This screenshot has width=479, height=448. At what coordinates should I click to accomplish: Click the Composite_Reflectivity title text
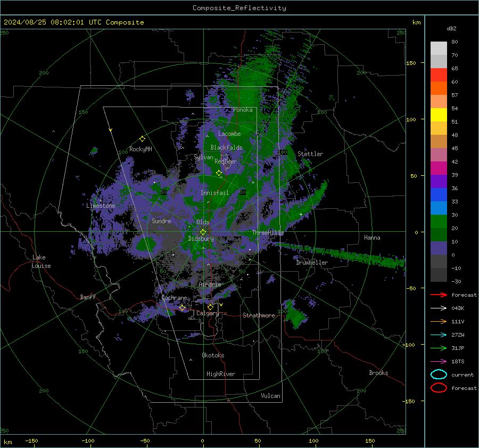239,8
